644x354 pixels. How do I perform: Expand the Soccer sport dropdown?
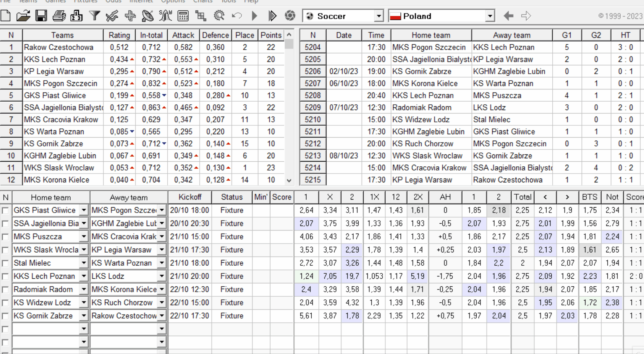pyautogui.click(x=378, y=16)
